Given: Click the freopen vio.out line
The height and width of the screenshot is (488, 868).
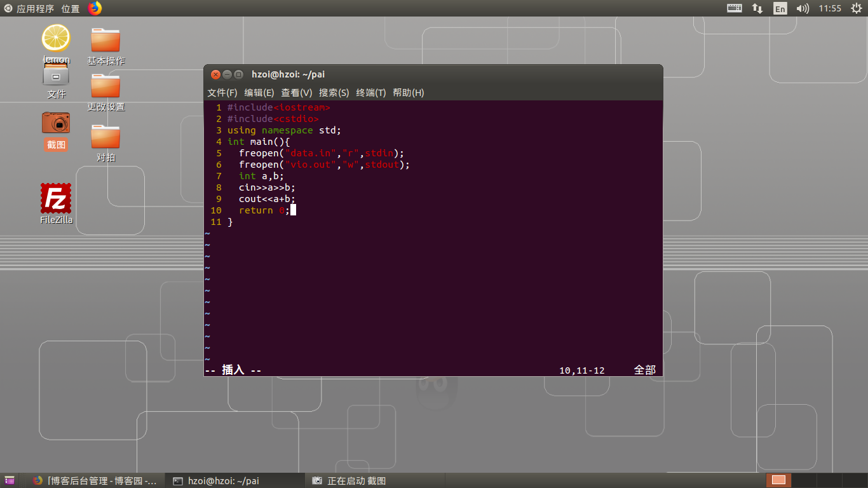Looking at the screenshot, I should click(325, 165).
